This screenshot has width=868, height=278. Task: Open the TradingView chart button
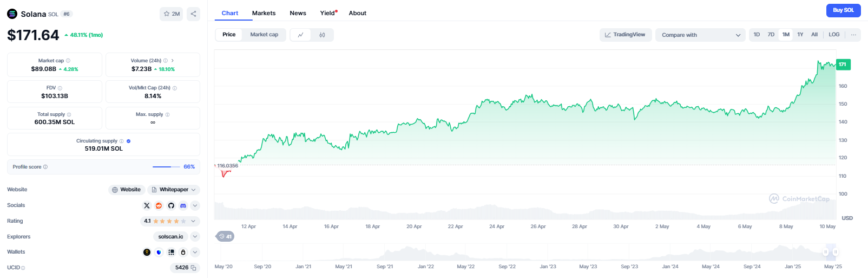[625, 35]
